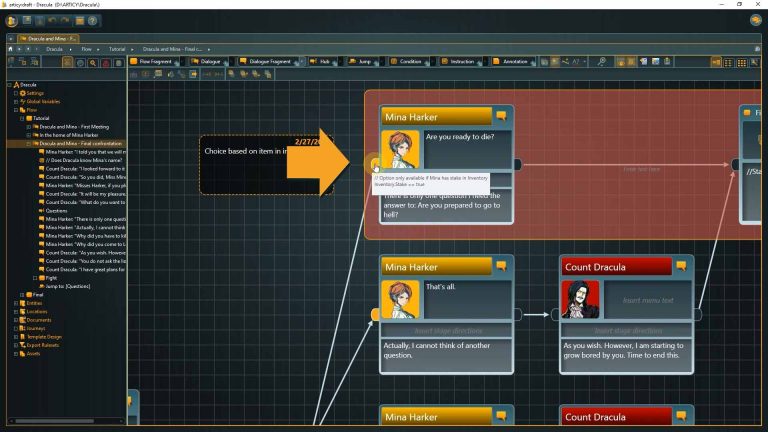Click the search magnifier at breadcrumb bar's right end
The width and height of the screenshot is (768, 432).
(757, 49)
